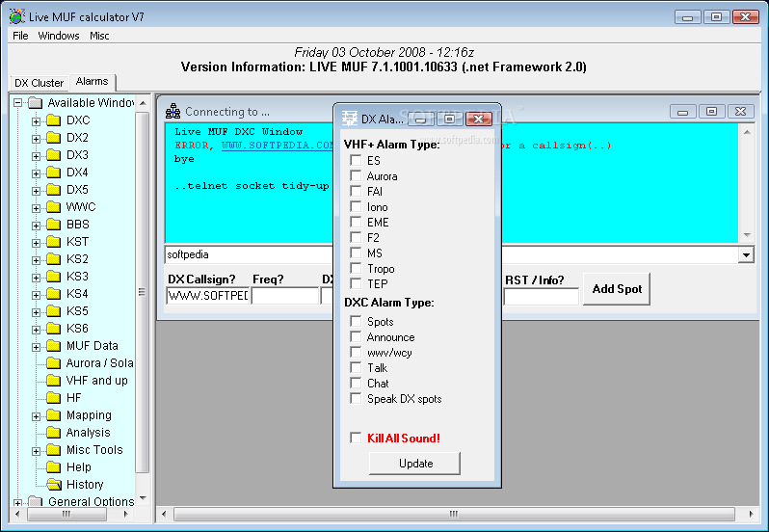The image size is (769, 532).
Task: Select the Help folder icon
Action: pyautogui.click(x=53, y=467)
